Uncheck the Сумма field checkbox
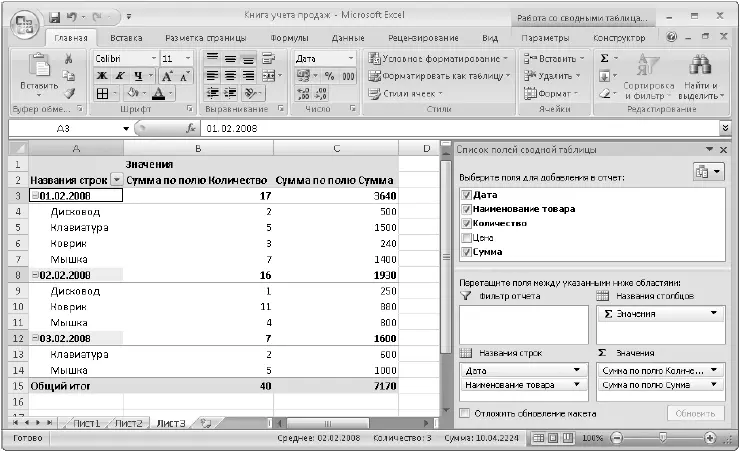740x451 pixels. click(467, 252)
